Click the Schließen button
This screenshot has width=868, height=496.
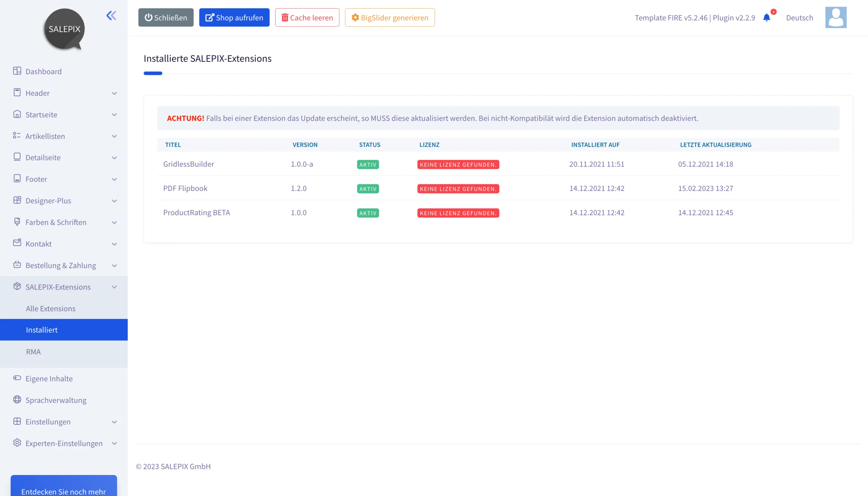[x=166, y=17]
